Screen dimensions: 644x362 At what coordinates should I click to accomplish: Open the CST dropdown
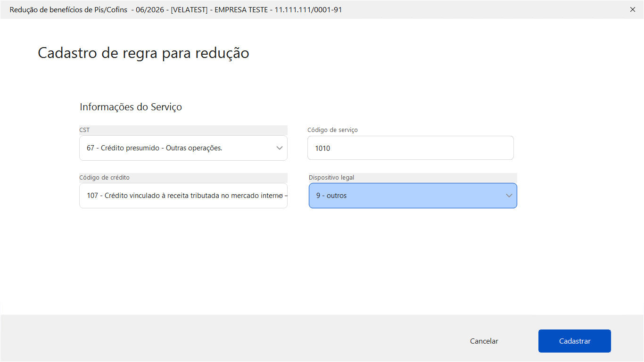[x=183, y=148]
